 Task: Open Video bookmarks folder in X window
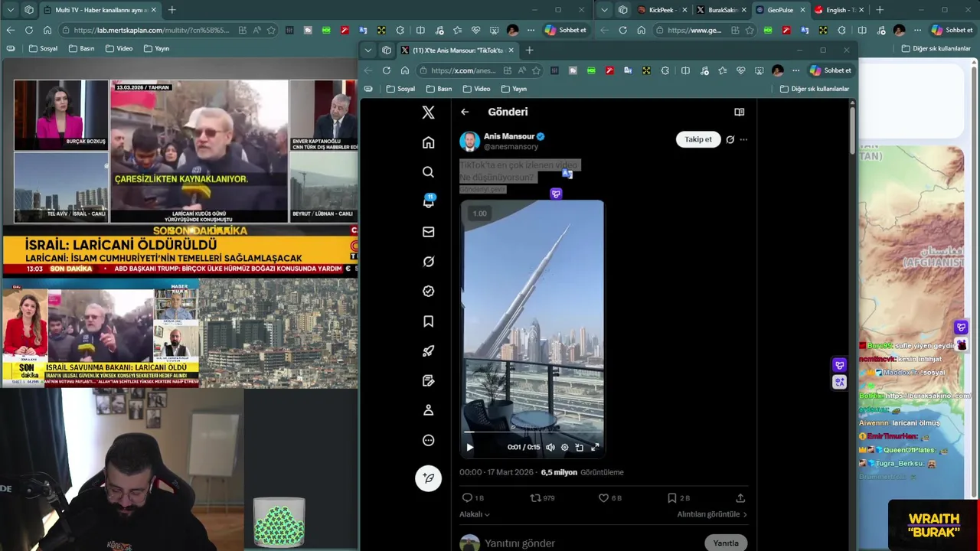click(476, 89)
